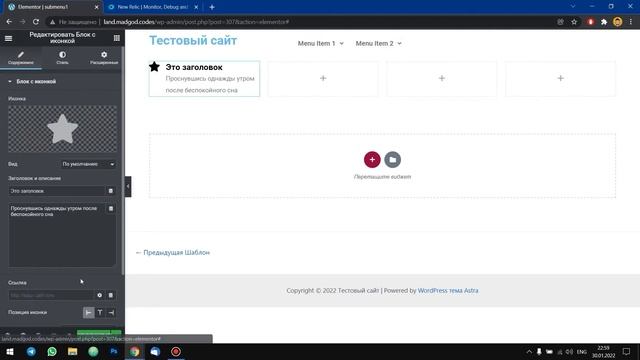The width and height of the screenshot is (640, 360).
Task: Click the link URL input field
Action: tap(51, 295)
